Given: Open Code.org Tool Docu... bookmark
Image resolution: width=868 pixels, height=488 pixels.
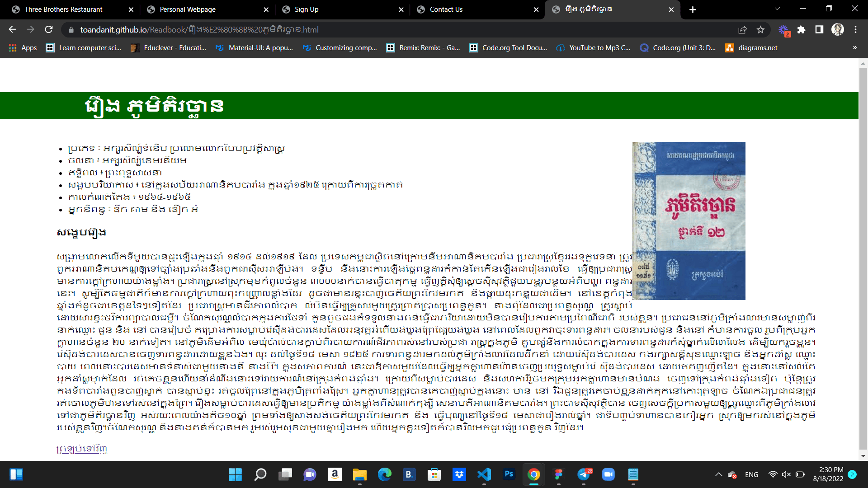Looking at the screenshot, I should point(508,47).
